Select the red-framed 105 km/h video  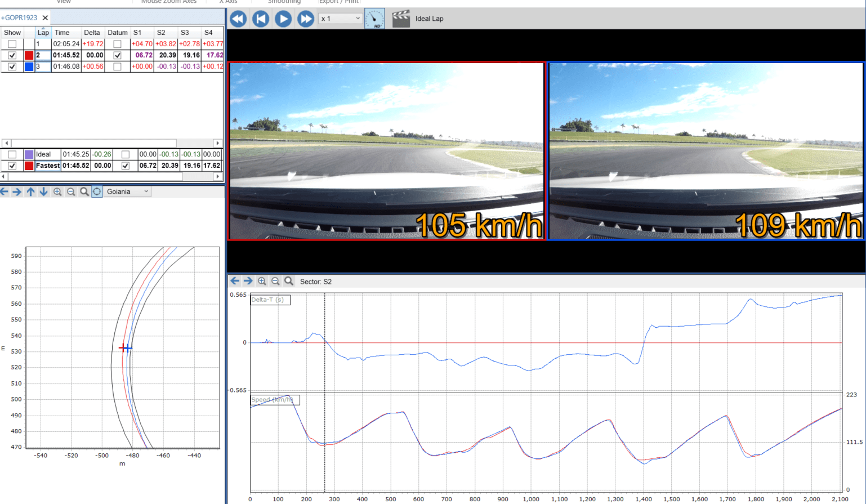tap(387, 151)
